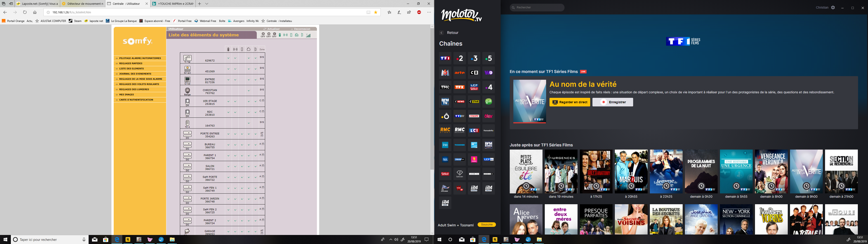Image resolution: width=868 pixels, height=244 pixels.
Task: Open the France 5 channel tile
Action: pos(488,58)
